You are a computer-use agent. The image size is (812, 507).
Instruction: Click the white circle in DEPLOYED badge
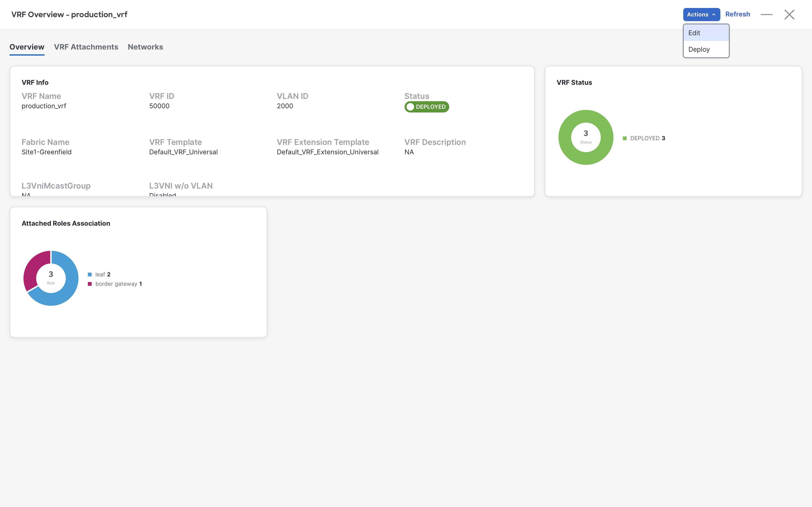point(410,107)
